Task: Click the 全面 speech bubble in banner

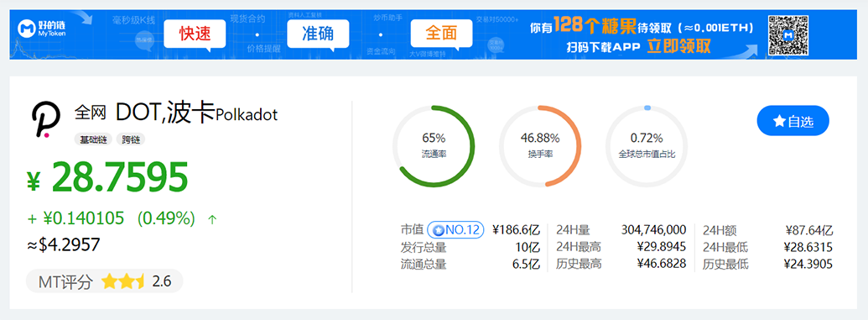Action: point(441,34)
